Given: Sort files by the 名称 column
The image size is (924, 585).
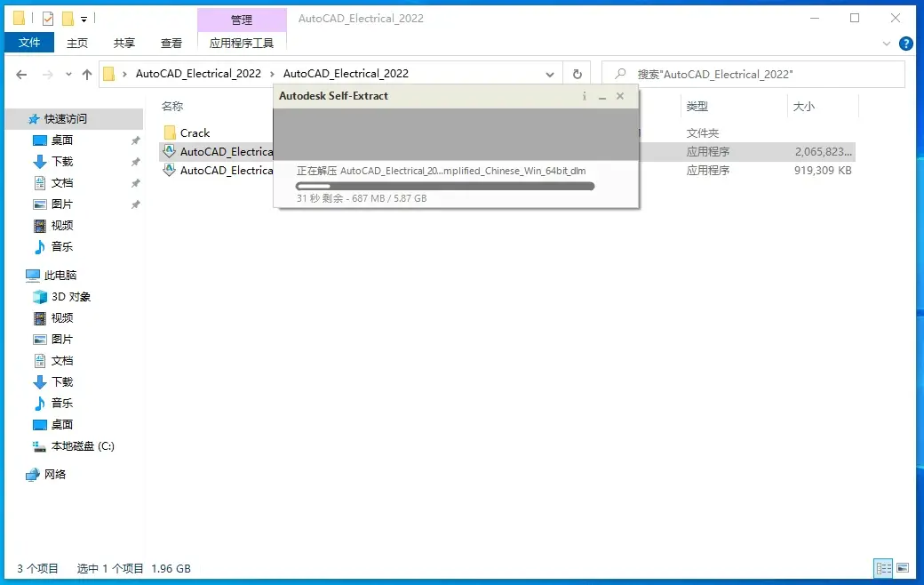Looking at the screenshot, I should pos(172,106).
